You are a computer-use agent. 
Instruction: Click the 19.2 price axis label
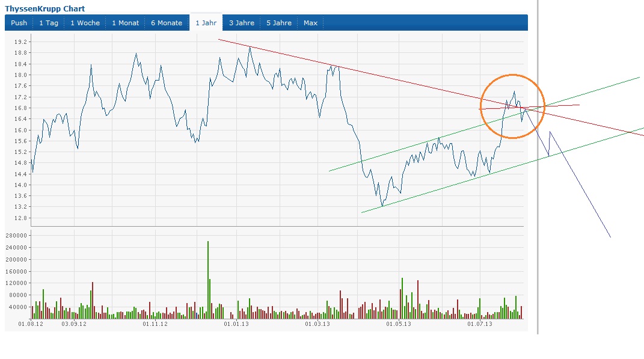tap(20, 42)
